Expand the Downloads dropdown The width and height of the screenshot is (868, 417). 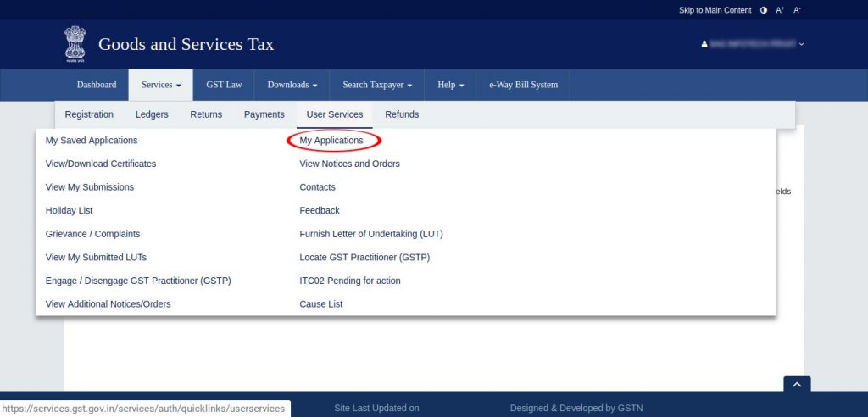pos(292,85)
